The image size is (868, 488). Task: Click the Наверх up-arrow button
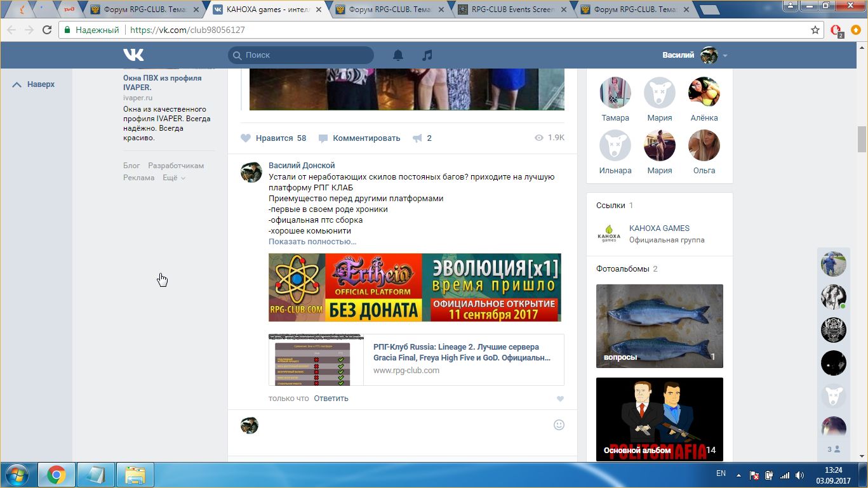tap(34, 84)
